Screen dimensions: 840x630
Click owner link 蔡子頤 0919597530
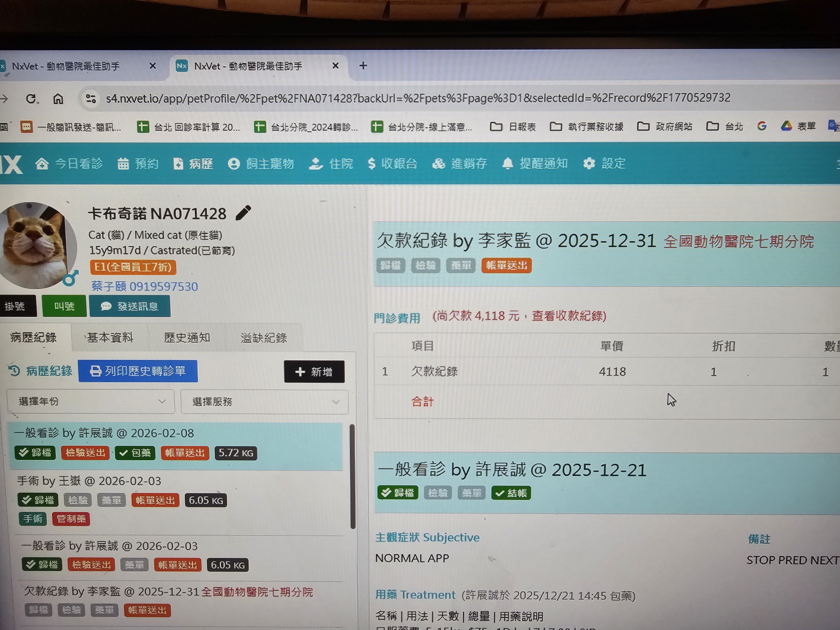[x=145, y=286]
